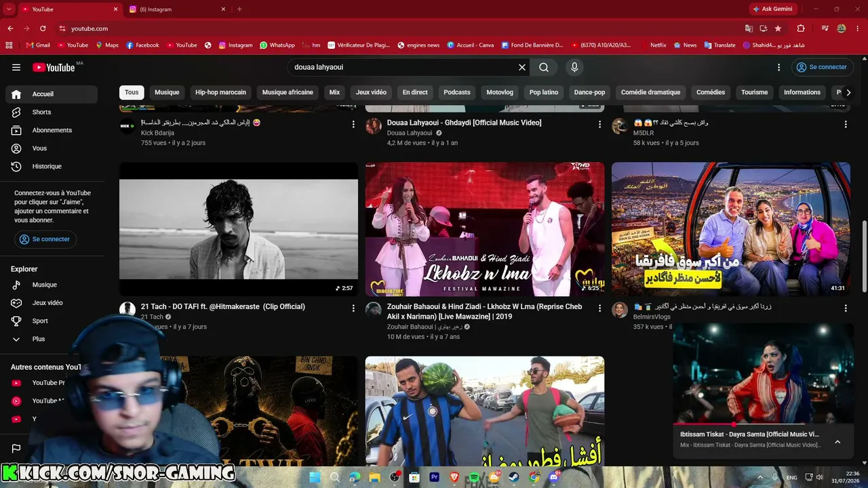Open the Maps bookmark

coord(107,45)
